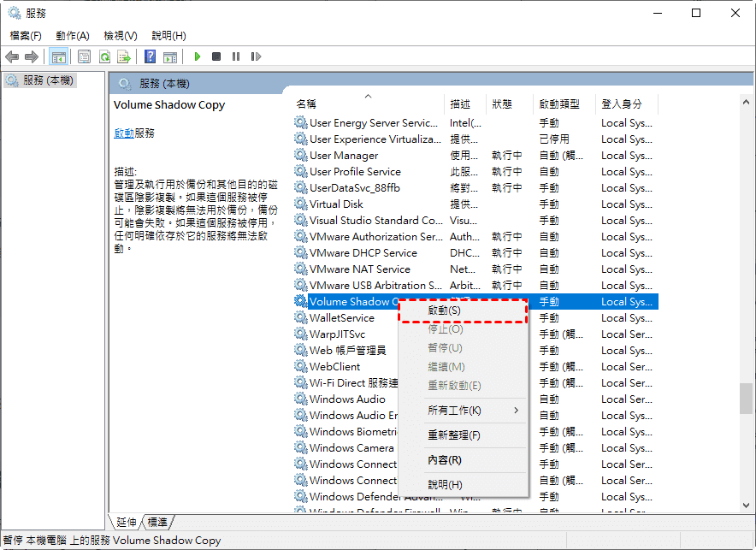The image size is (756, 550).
Task: Choose 重新整理(F) in context menu
Action: [x=463, y=435]
